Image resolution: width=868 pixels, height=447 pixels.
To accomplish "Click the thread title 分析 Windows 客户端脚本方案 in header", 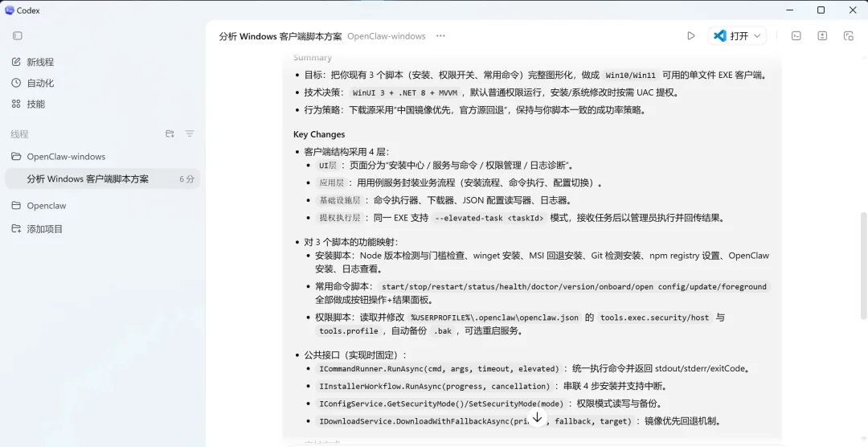I will (280, 36).
